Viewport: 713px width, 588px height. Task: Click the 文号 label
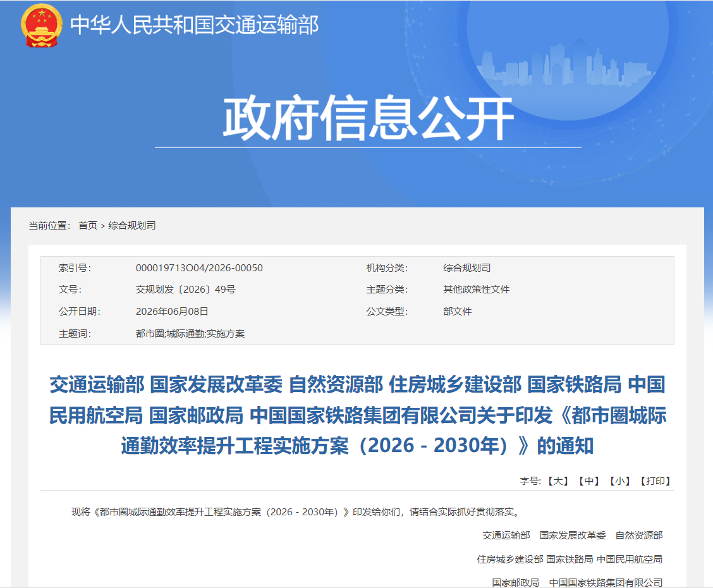(70, 290)
